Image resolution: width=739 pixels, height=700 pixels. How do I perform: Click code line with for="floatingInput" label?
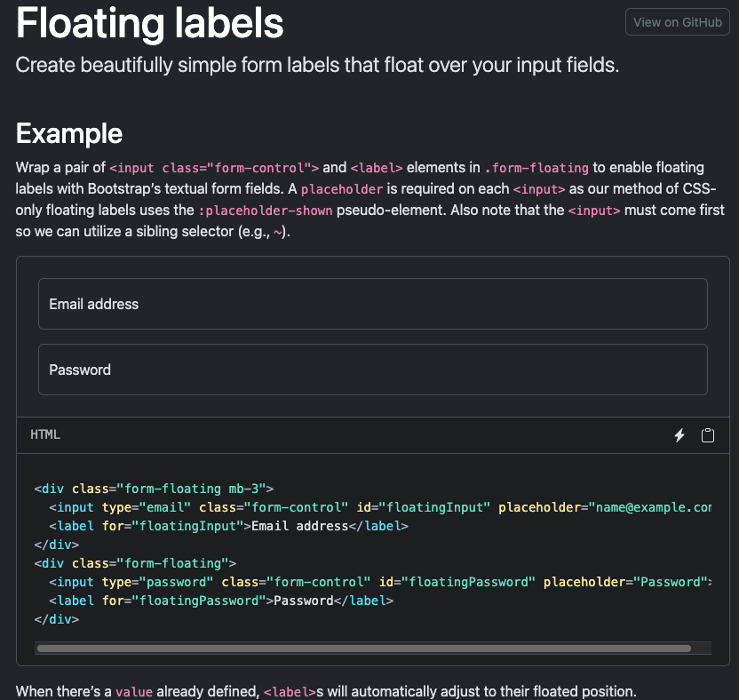(228, 526)
